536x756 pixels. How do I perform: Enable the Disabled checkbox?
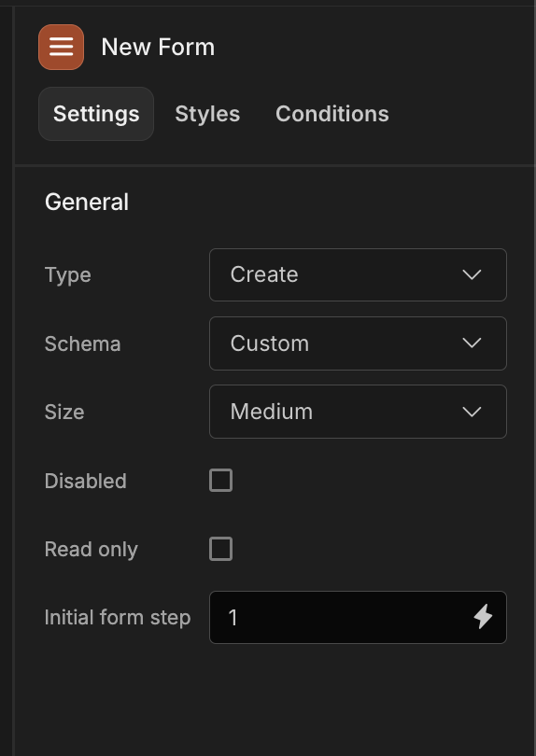(221, 481)
